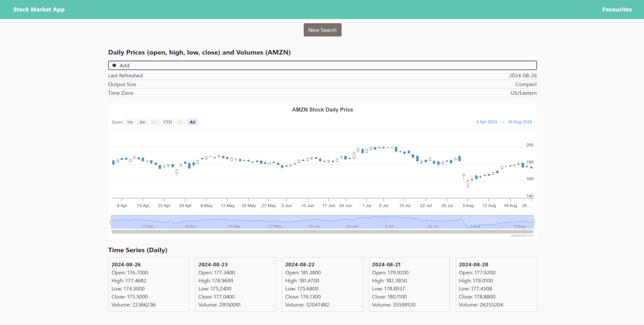Click the Last Refreshed value 2024-08-26
Viewport: 644px width, 325px height.
tap(523, 76)
